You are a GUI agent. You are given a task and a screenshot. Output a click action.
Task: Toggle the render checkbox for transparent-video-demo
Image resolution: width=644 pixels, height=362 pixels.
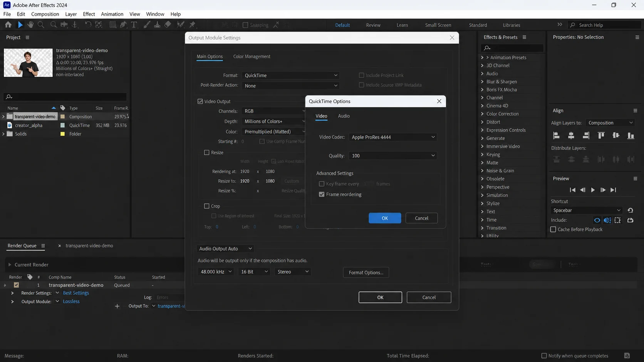coord(16,285)
